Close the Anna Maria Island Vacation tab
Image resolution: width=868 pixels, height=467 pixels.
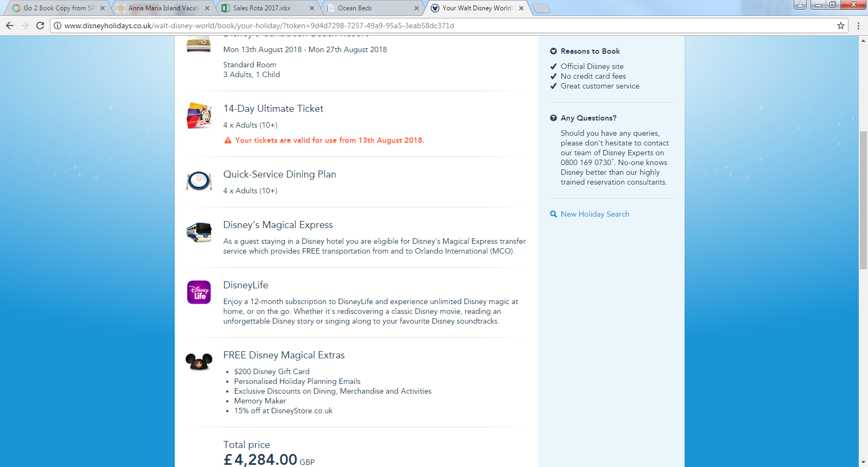[207, 8]
